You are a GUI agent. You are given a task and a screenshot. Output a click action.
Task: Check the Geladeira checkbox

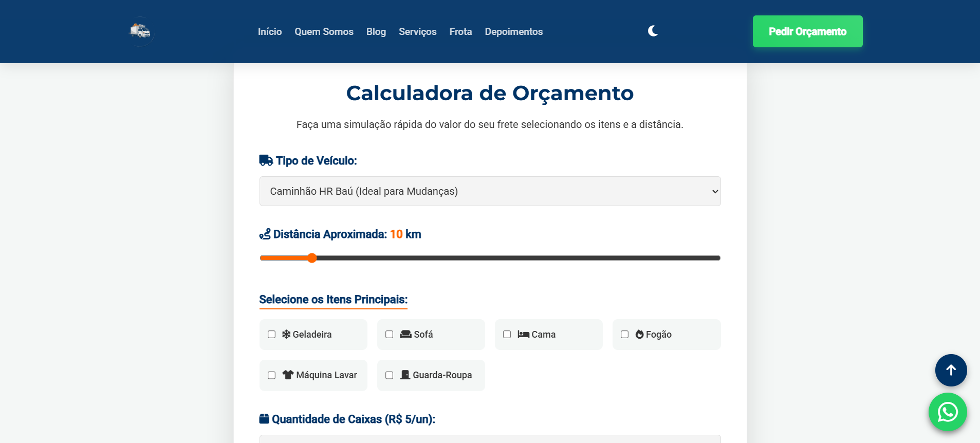[x=272, y=335]
